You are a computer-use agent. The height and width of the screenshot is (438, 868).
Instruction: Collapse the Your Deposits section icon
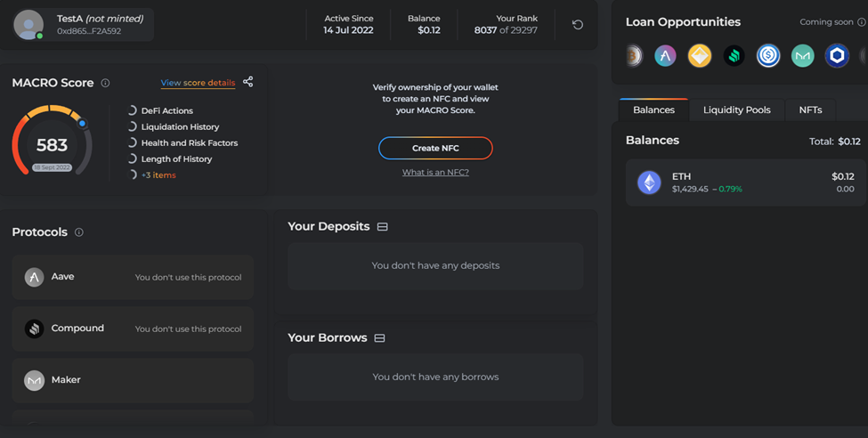(383, 226)
